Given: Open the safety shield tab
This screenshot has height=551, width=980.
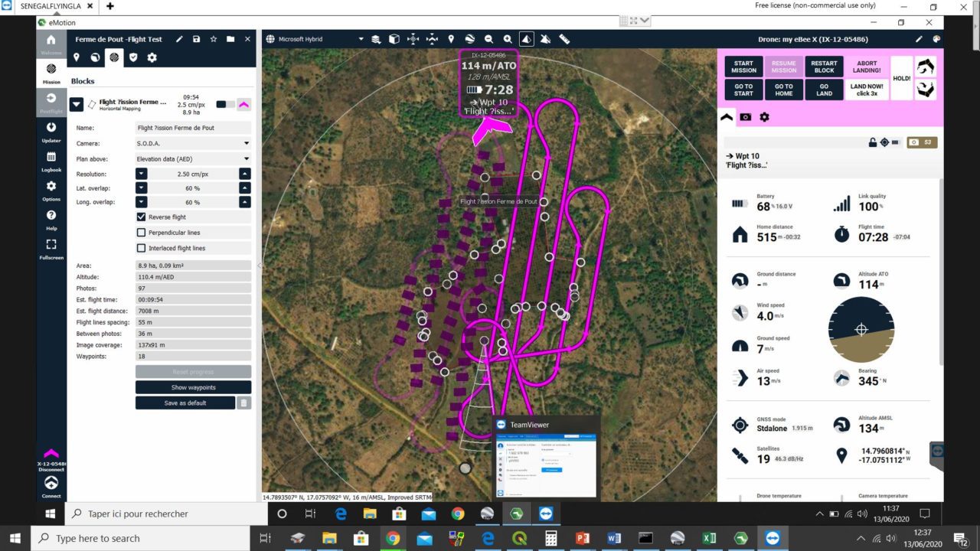Looking at the screenshot, I should pos(133,57).
